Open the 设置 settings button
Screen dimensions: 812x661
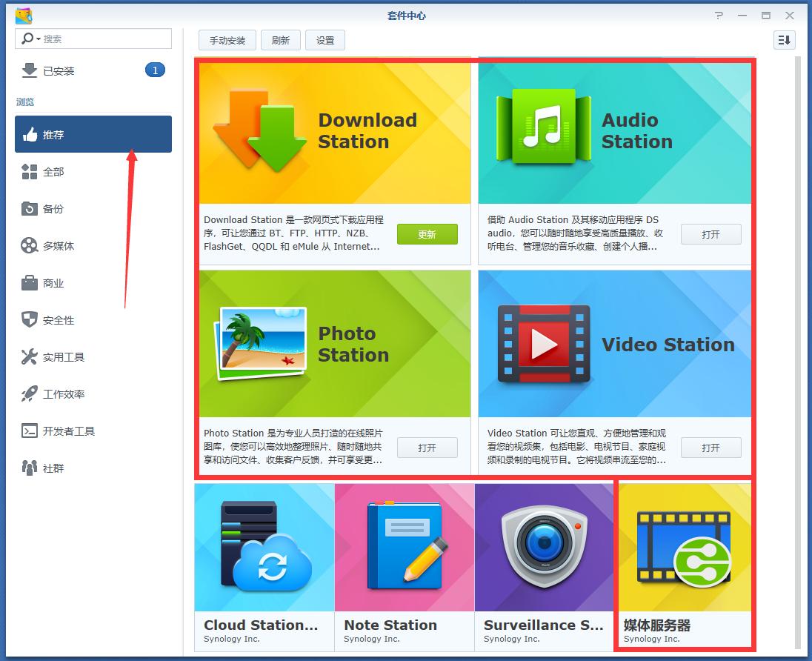325,41
